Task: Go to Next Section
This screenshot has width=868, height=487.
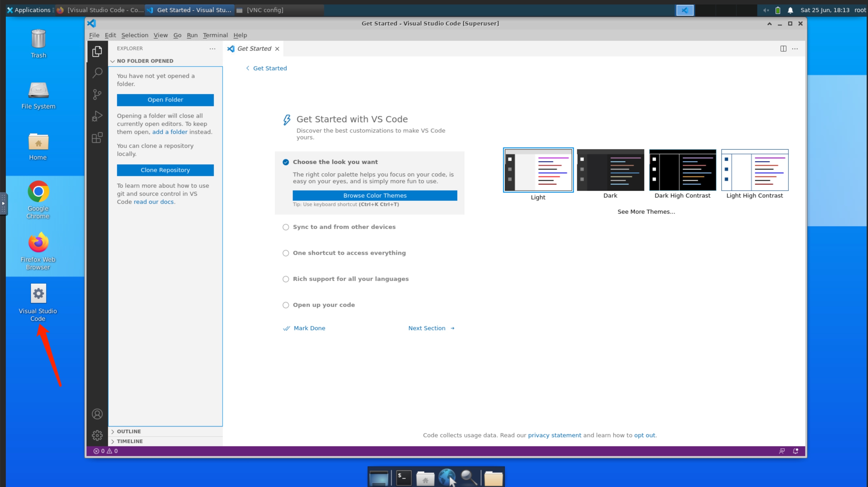Action: click(431, 328)
